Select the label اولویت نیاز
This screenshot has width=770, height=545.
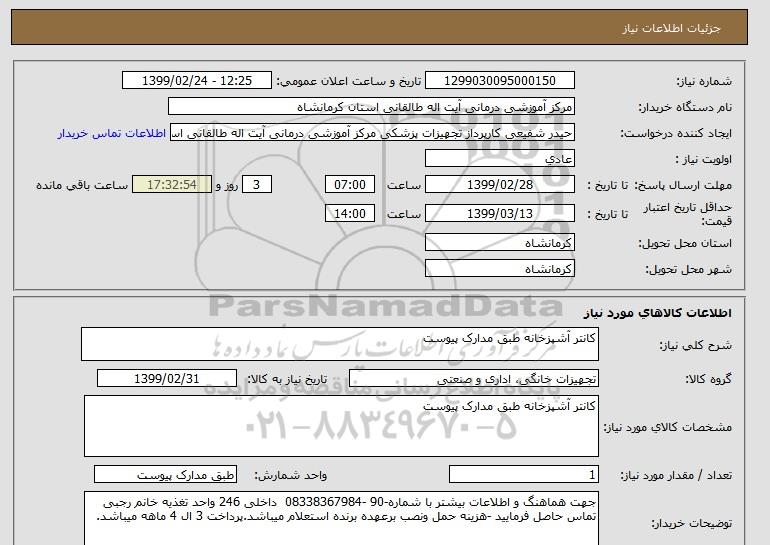[x=703, y=159]
